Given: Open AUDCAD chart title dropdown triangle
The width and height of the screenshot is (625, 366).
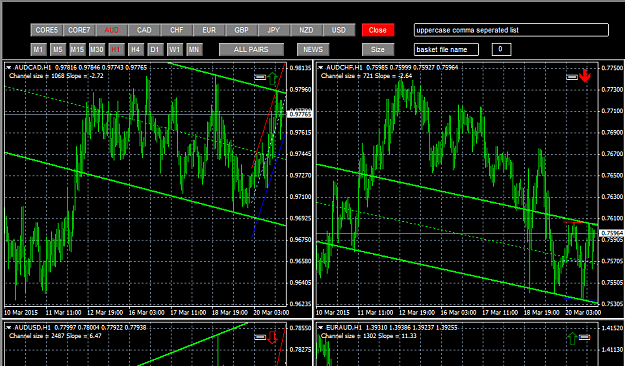Looking at the screenshot, I should coord(9,68).
